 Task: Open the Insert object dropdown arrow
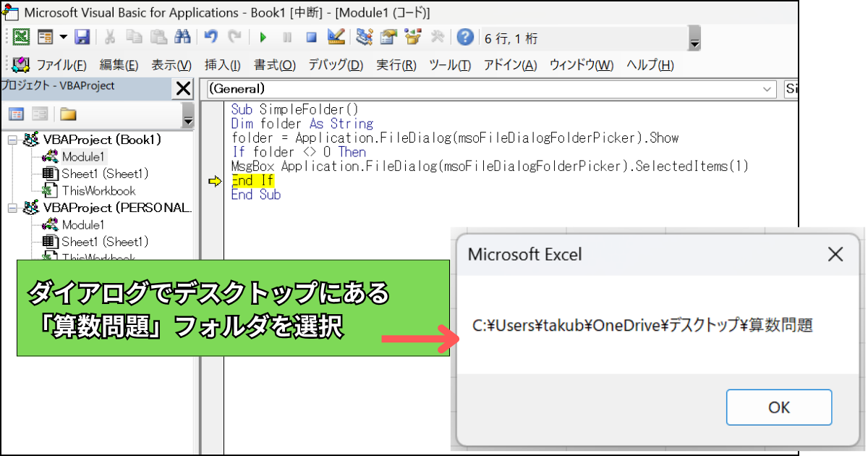click(x=63, y=37)
